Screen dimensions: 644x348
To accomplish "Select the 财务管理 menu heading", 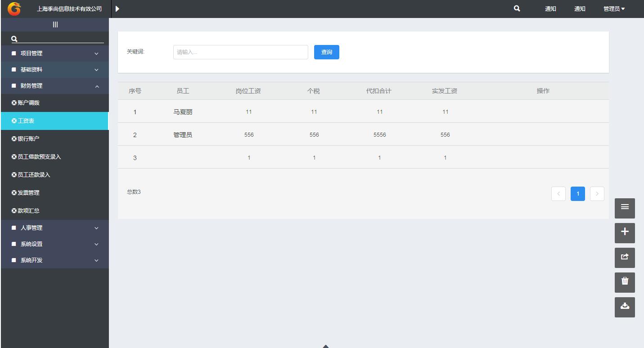I will [54, 86].
